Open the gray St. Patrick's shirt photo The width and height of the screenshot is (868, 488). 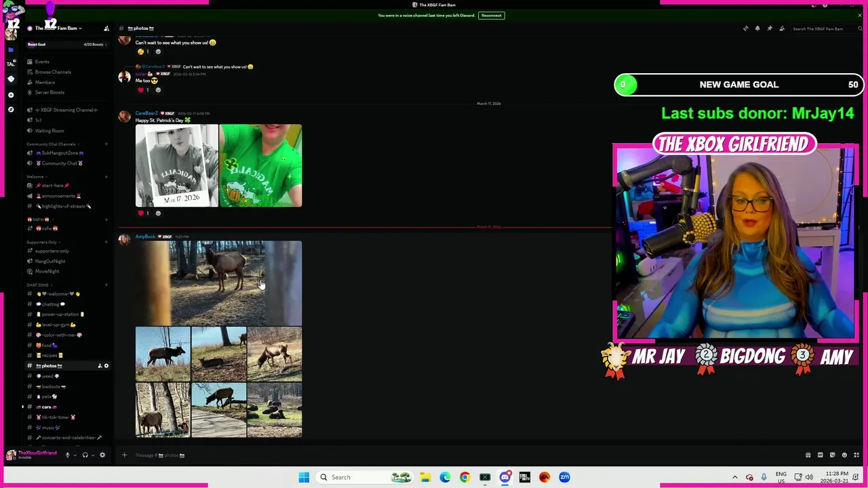tap(176, 165)
